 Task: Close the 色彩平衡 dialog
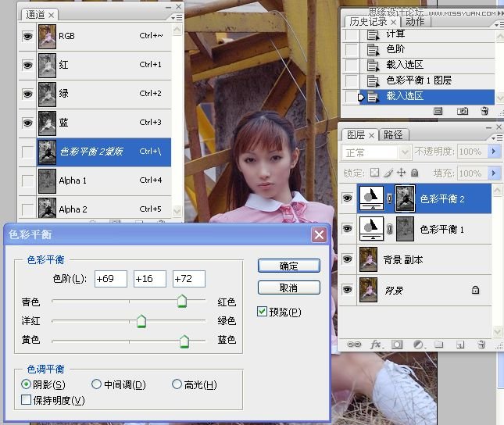coord(319,234)
